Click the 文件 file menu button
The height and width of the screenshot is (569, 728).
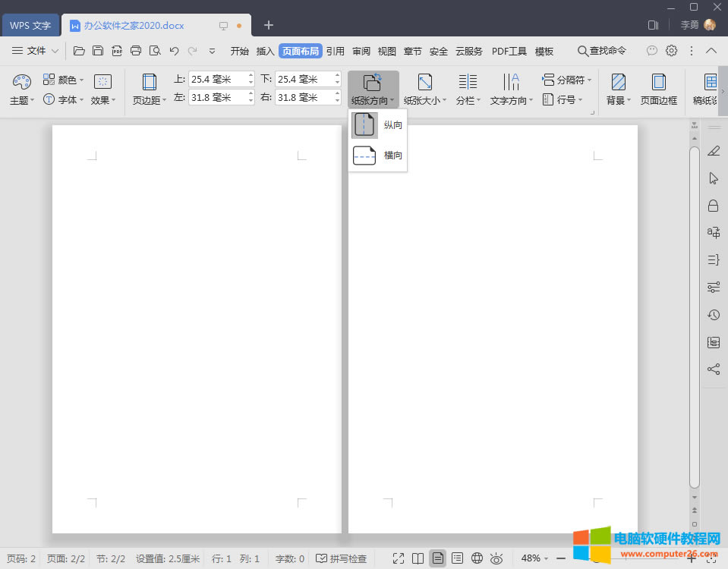[35, 51]
